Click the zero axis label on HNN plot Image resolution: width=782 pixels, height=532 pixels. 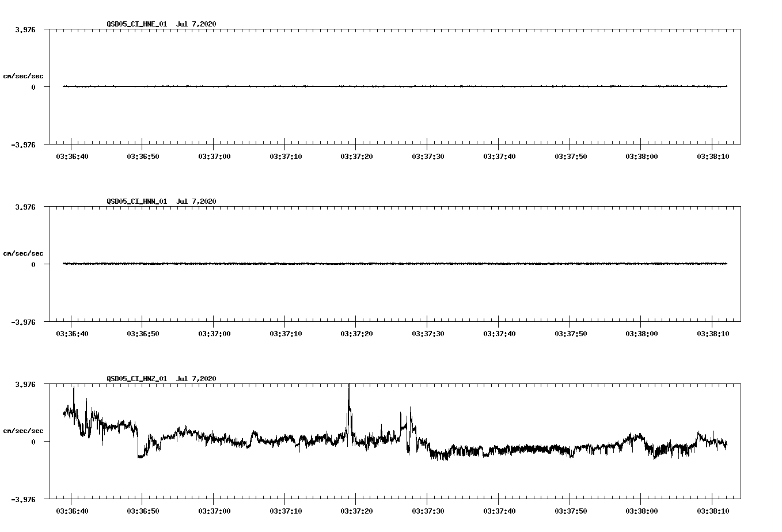click(33, 265)
